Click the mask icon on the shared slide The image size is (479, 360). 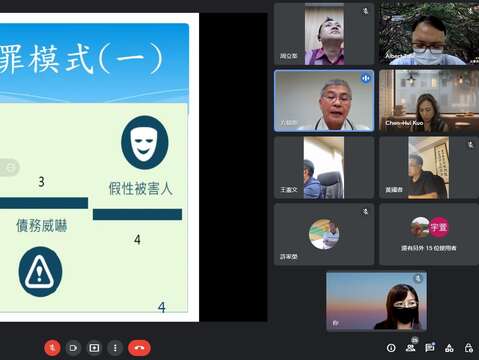pyautogui.click(x=145, y=143)
